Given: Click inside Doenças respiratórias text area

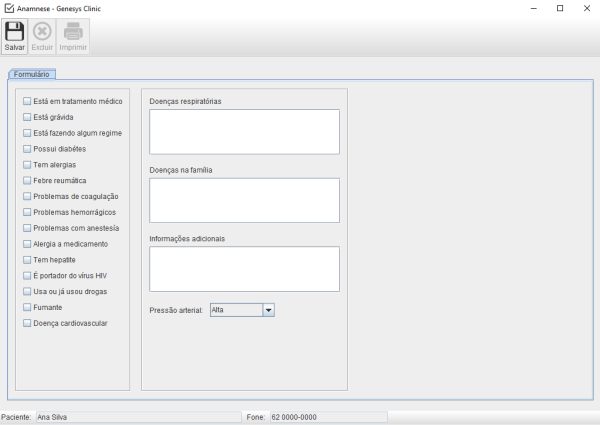Looking at the screenshot, I should pos(244,131).
